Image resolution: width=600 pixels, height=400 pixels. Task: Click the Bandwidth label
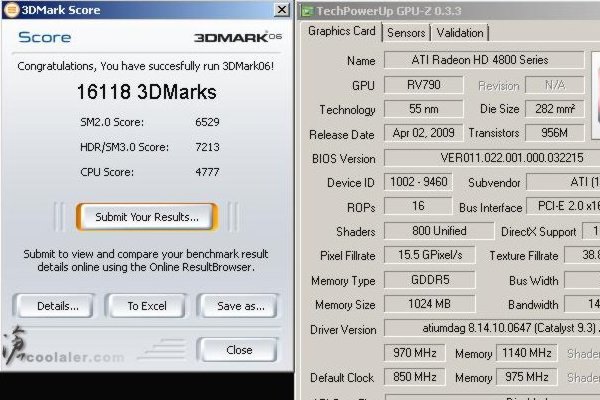point(533,305)
